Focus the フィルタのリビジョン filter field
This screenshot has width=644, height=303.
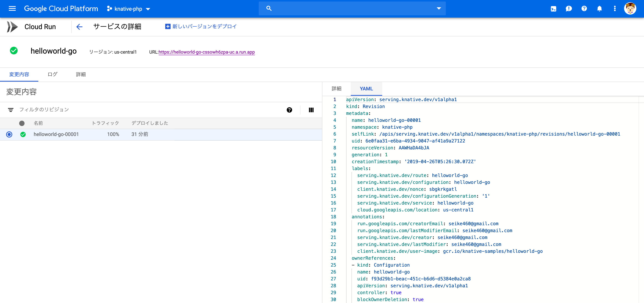pyautogui.click(x=150, y=110)
